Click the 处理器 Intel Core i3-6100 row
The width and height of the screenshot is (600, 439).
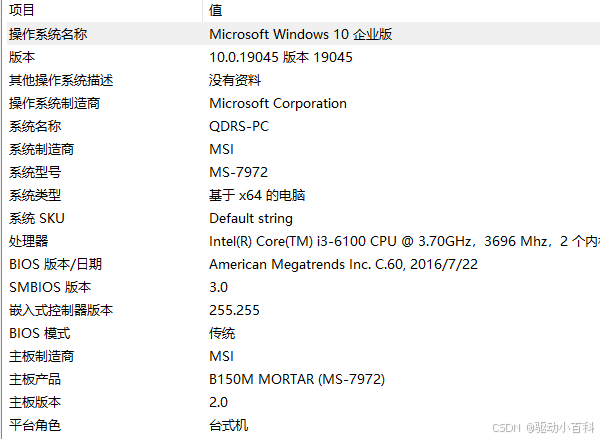point(303,241)
